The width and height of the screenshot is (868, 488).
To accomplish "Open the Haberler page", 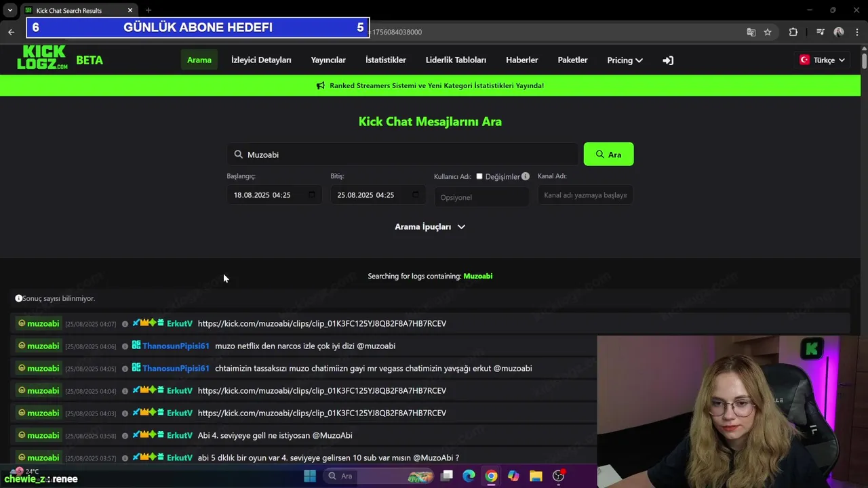I will 522,60.
